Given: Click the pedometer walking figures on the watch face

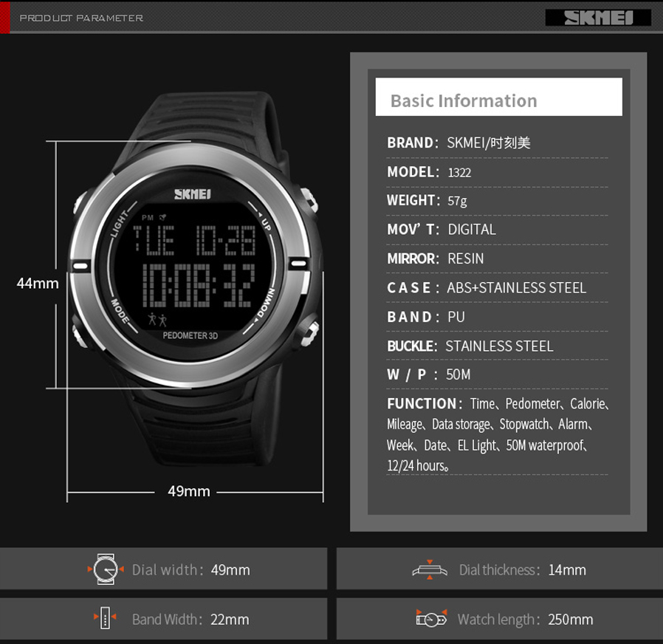Looking at the screenshot, I should pyautogui.click(x=157, y=319).
